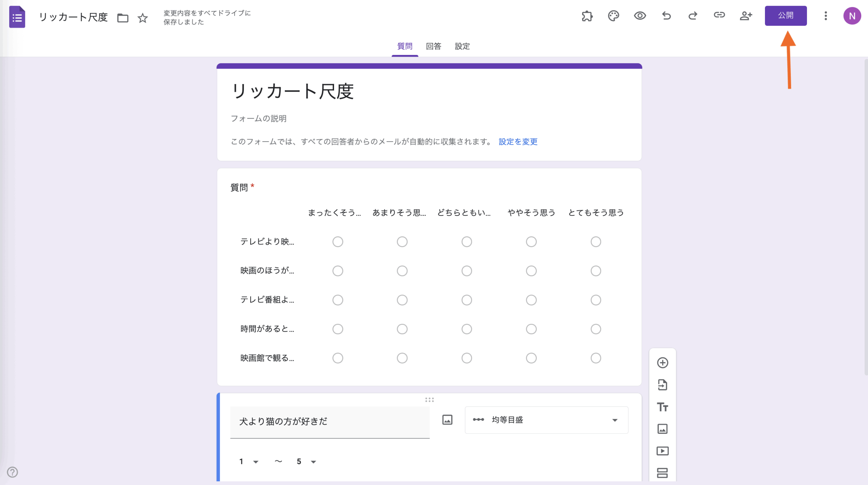Screen dimensions: 868x485
Task: Open the scale start value dropdown showing 1
Action: coord(249,461)
